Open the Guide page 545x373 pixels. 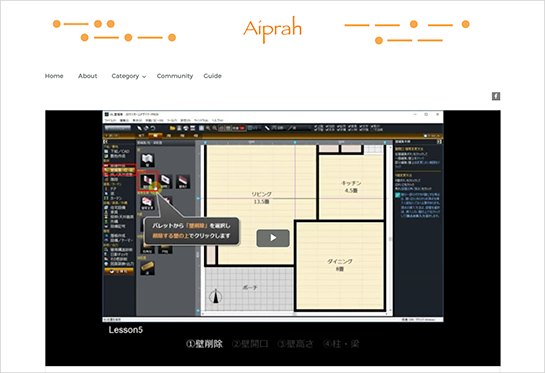pyautogui.click(x=212, y=76)
